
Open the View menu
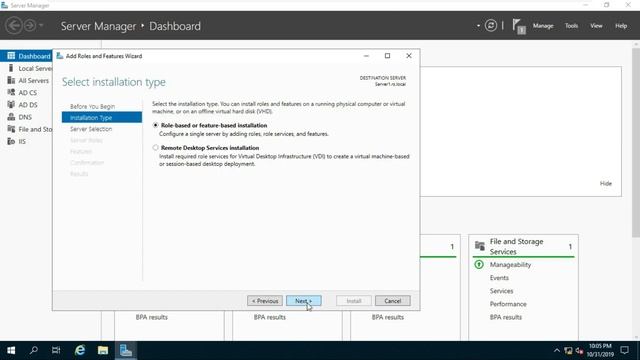click(x=596, y=26)
